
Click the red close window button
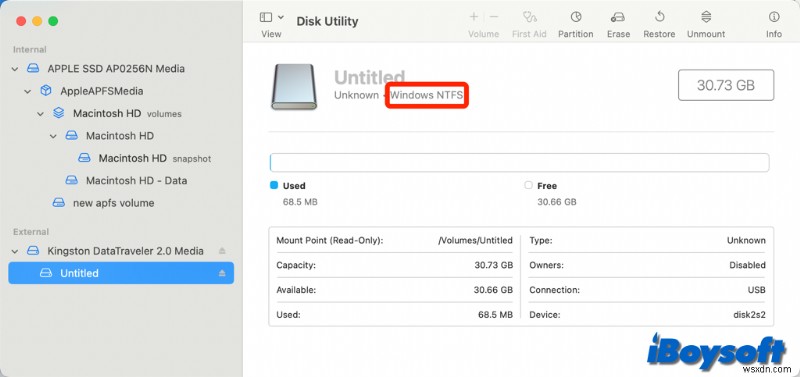coord(21,21)
